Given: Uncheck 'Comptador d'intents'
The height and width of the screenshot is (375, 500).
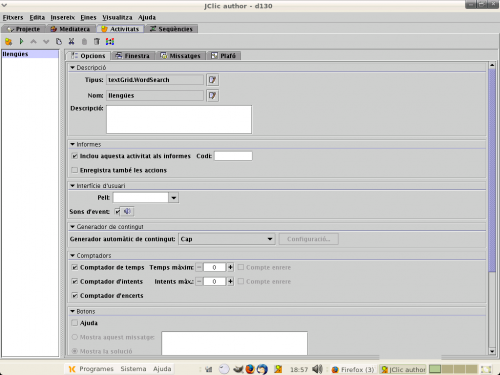Looking at the screenshot, I should 75,282.
